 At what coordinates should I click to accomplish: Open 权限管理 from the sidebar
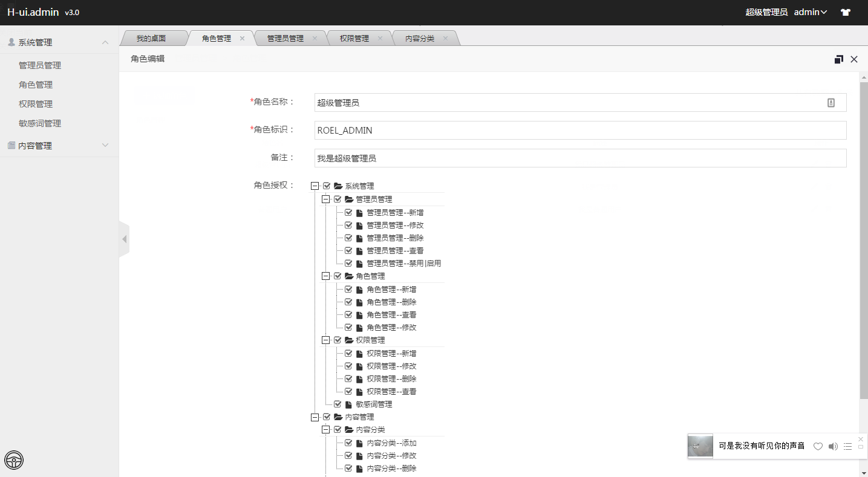click(x=36, y=104)
